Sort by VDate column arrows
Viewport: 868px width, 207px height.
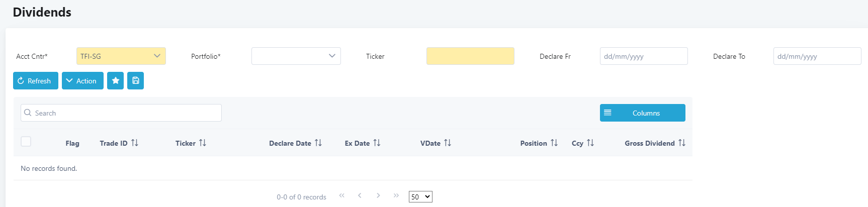coord(448,143)
